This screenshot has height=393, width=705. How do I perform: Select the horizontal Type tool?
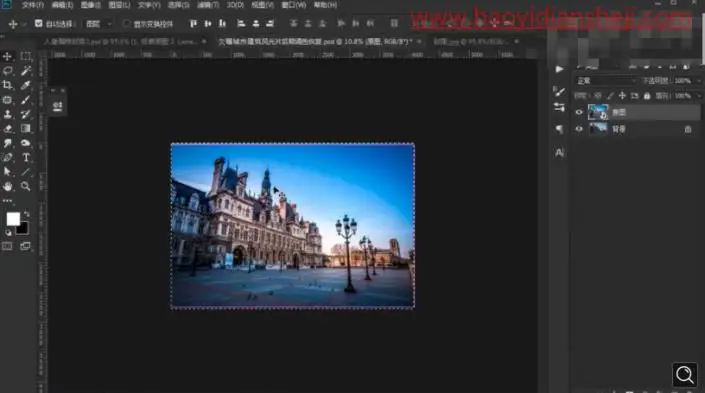pos(26,157)
